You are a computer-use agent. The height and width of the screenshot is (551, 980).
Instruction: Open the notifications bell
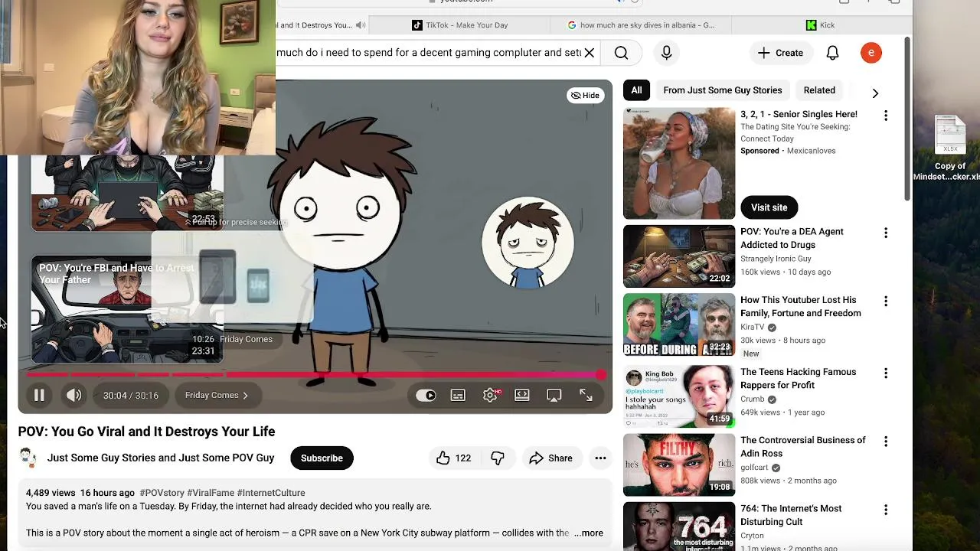[832, 53]
